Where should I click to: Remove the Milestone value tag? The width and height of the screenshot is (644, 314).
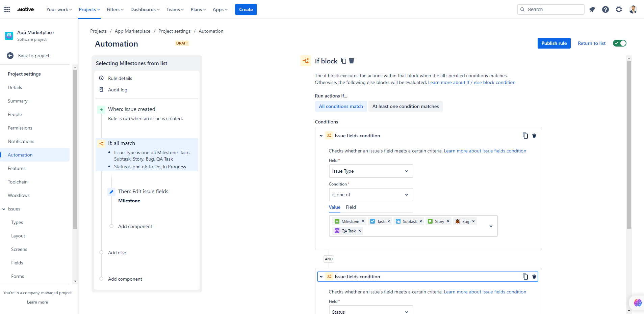click(x=363, y=222)
